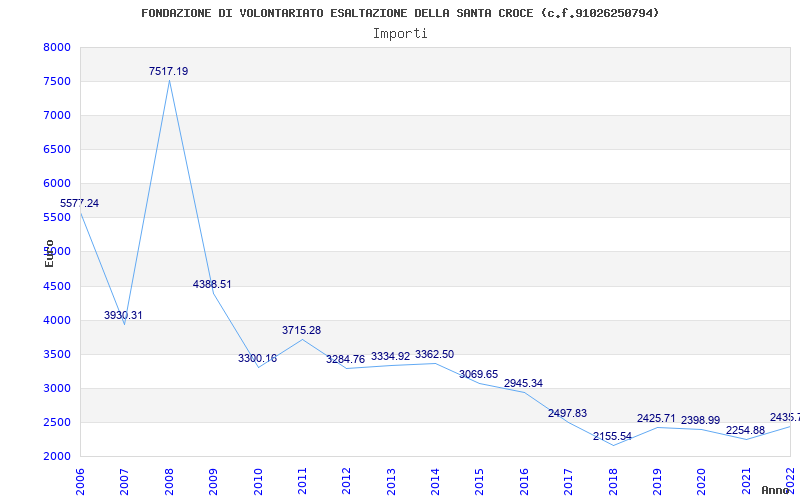The image size is (800, 500).
Task: Select the 2010 x-axis year label
Action: tap(258, 481)
